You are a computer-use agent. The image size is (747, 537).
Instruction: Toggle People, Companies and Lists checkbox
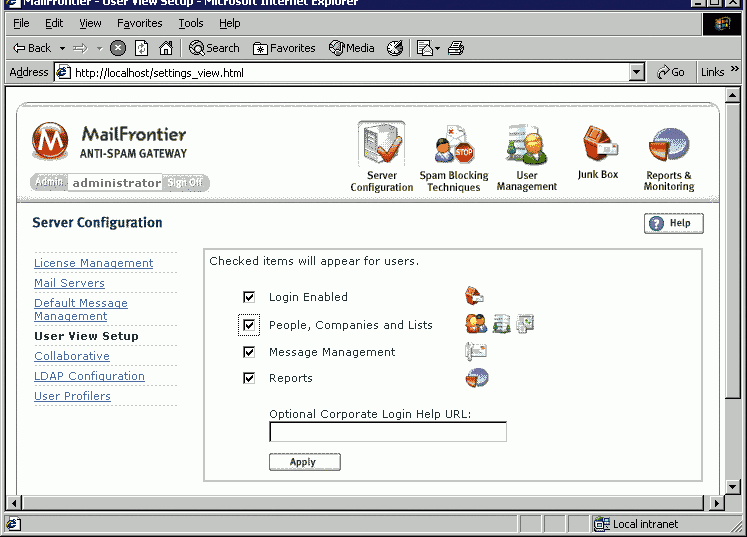click(x=249, y=325)
